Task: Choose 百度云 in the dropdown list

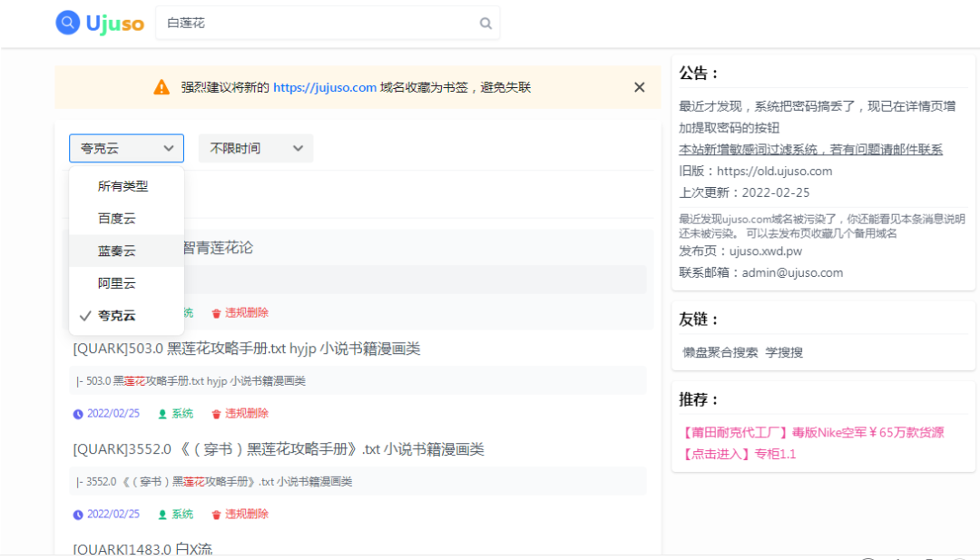Action: click(x=117, y=219)
